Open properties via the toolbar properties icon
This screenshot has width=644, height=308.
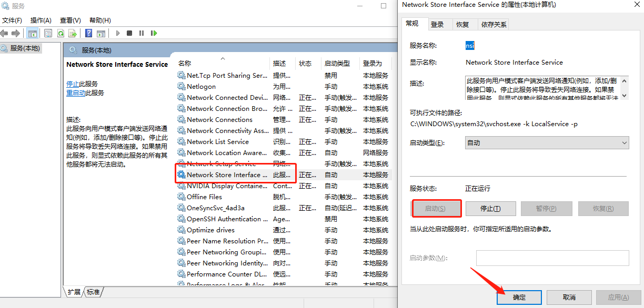click(48, 33)
